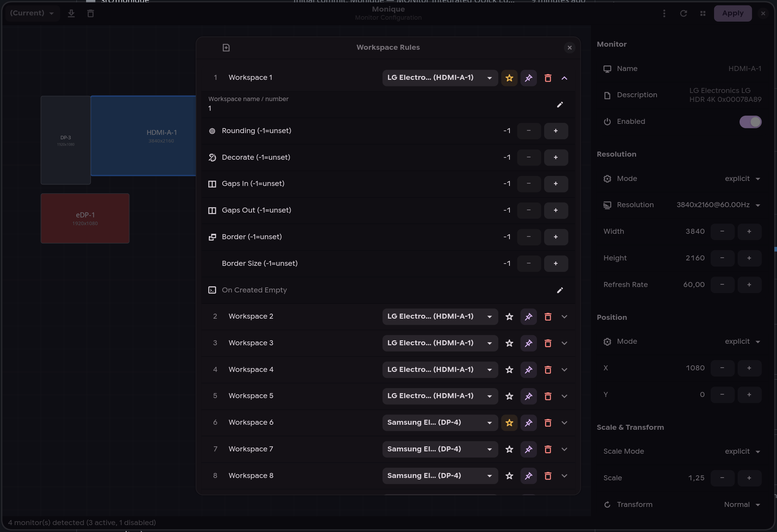
Task: Open monitor dropdown for Workspace 4
Action: pos(440,370)
